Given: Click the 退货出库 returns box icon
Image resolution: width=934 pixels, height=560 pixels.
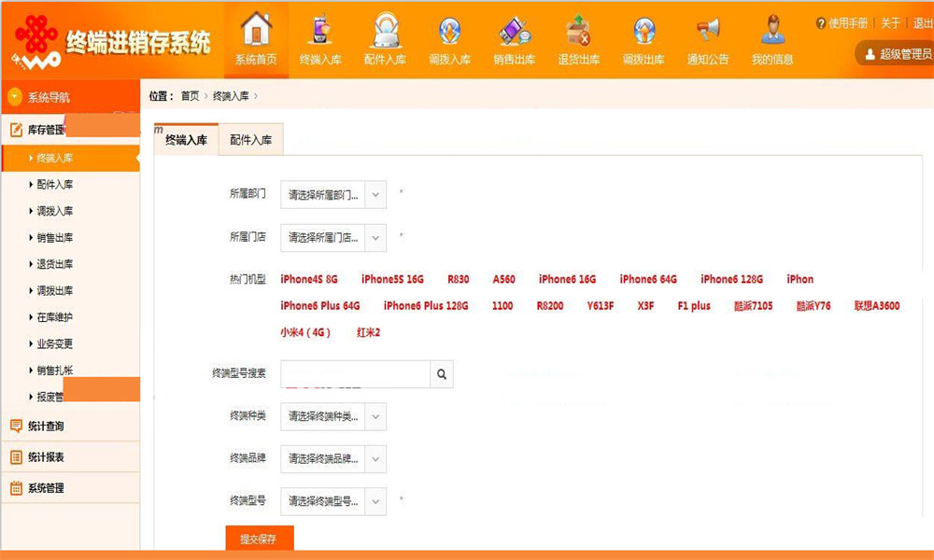Looking at the screenshot, I should click(x=578, y=32).
